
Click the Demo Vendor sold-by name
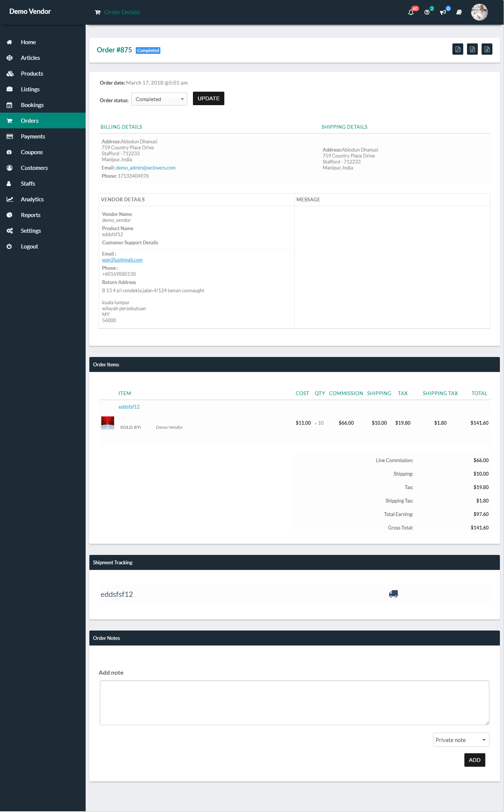tap(169, 427)
